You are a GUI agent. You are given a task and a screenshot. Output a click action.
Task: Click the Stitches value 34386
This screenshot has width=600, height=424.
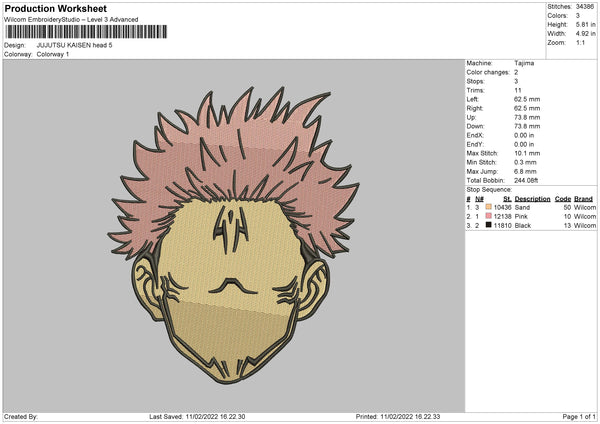tap(585, 7)
